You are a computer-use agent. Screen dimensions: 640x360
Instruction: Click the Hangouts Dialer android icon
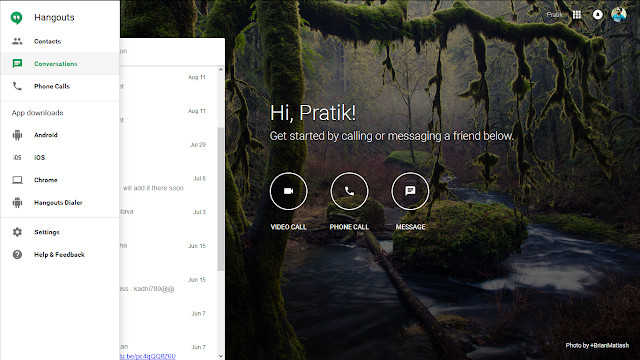pos(17,202)
